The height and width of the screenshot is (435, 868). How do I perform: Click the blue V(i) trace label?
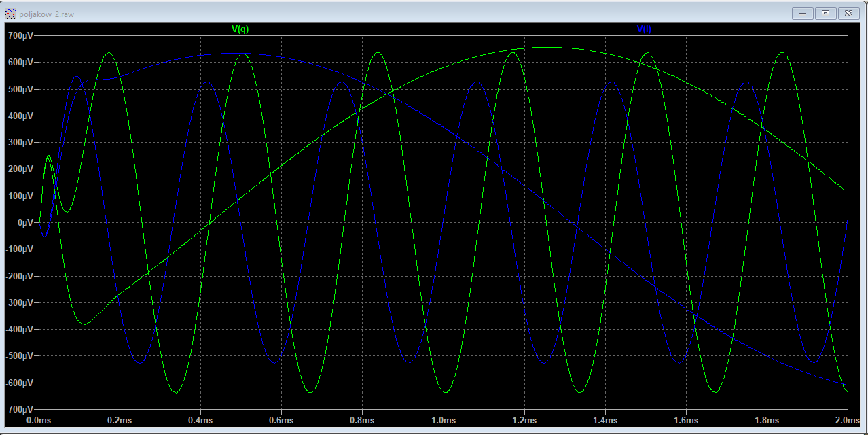coord(644,29)
